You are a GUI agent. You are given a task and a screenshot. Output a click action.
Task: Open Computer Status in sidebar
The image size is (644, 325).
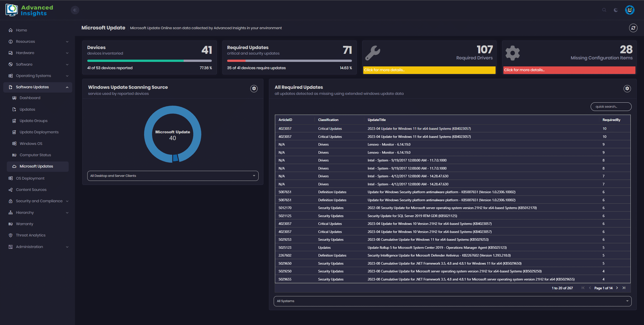(x=35, y=155)
